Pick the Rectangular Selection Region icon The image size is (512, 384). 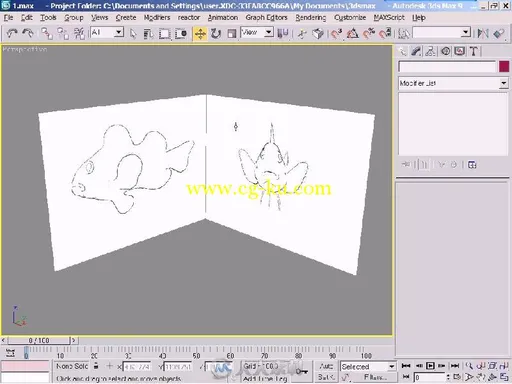tap(164, 34)
